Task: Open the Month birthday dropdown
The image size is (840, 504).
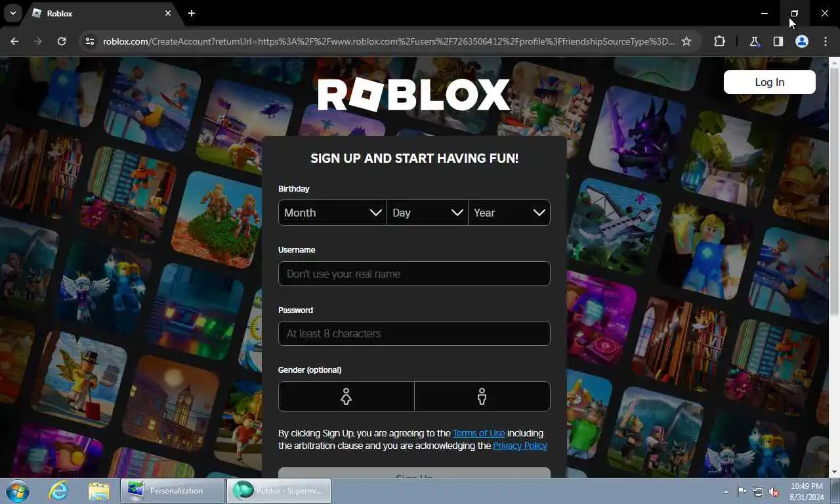Action: 333,213
